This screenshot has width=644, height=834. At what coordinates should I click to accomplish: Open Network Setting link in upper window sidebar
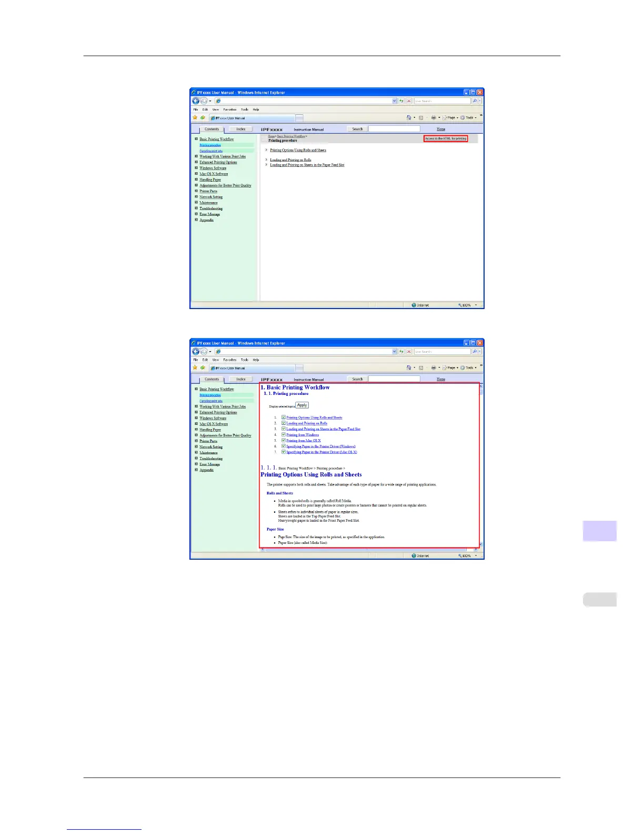211,197
